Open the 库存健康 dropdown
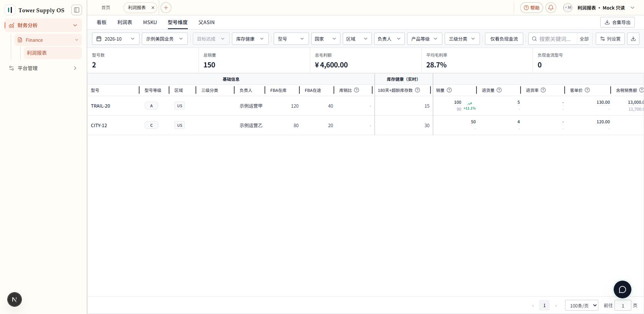The height and width of the screenshot is (314, 644). pos(250,39)
